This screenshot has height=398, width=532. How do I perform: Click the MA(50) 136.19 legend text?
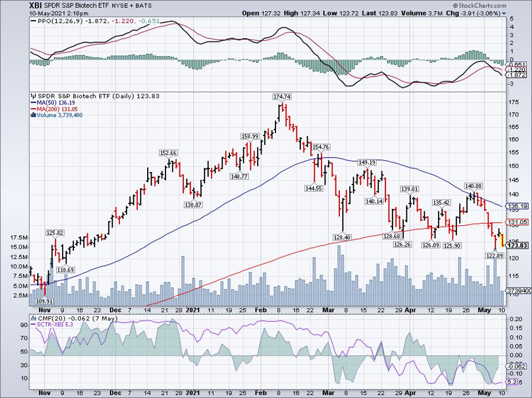56,103
